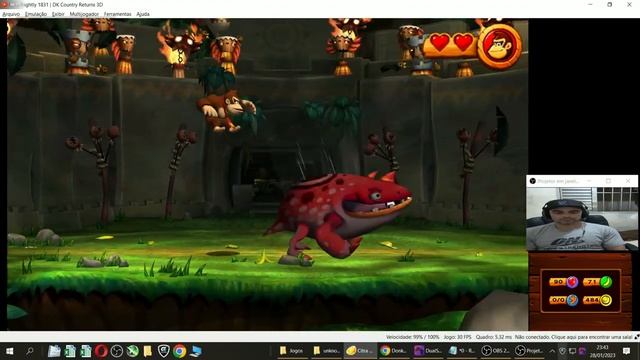Click the display tray icon
This screenshot has height=360, width=640.
pos(573,351)
